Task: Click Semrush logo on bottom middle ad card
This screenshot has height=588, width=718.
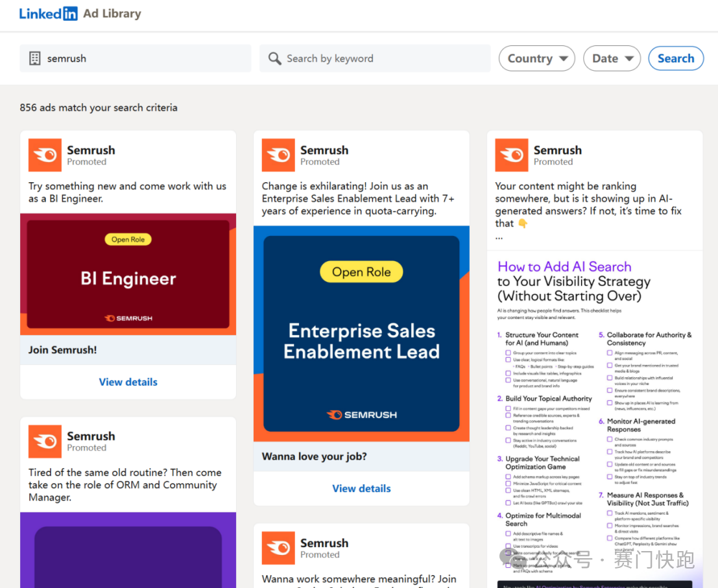Action: (x=278, y=548)
